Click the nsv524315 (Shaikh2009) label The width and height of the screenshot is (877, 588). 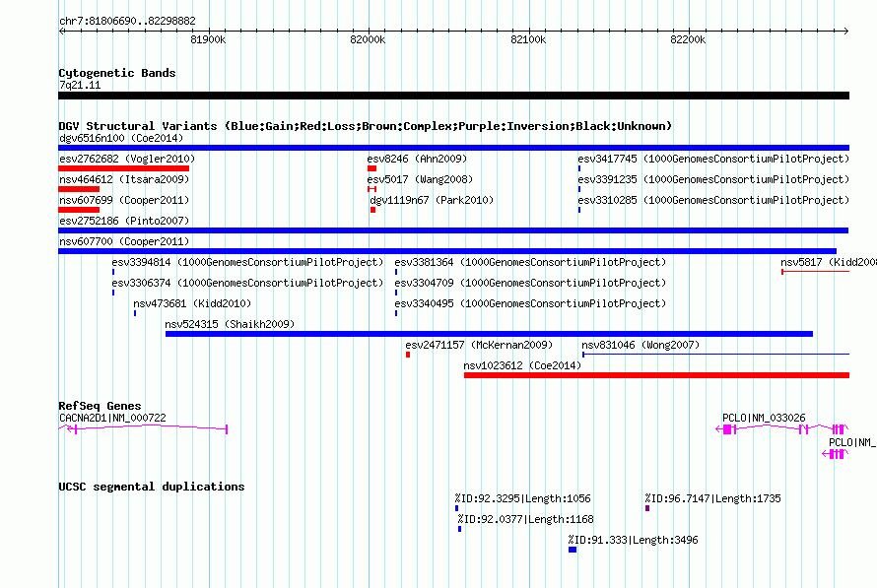[x=230, y=324]
